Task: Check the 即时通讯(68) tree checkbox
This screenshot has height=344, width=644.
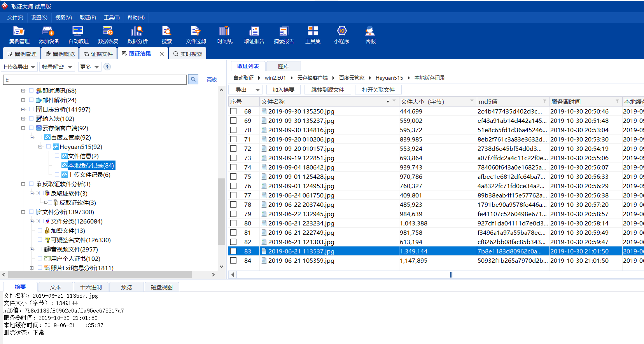Action: point(31,91)
